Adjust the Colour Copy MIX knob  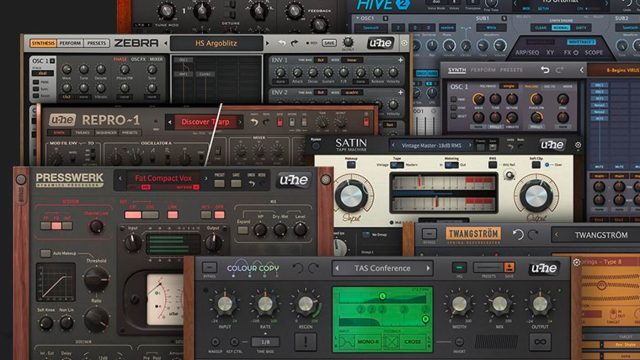(x=500, y=304)
